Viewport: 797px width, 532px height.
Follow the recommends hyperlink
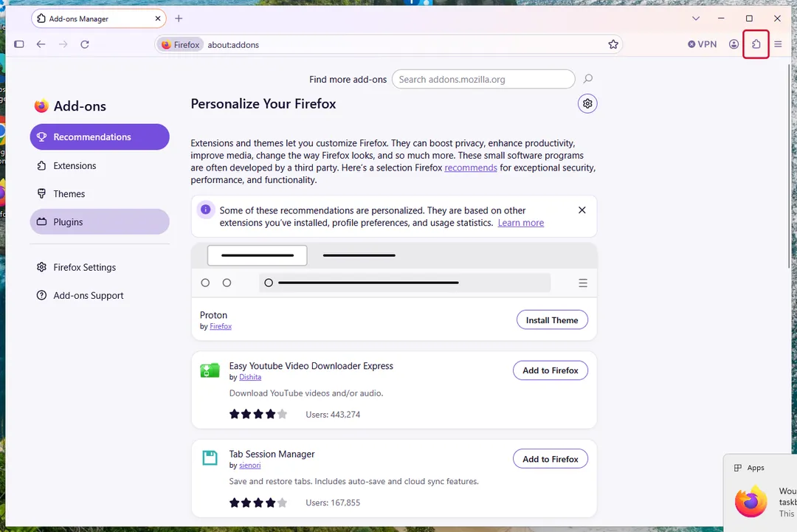[471, 167]
